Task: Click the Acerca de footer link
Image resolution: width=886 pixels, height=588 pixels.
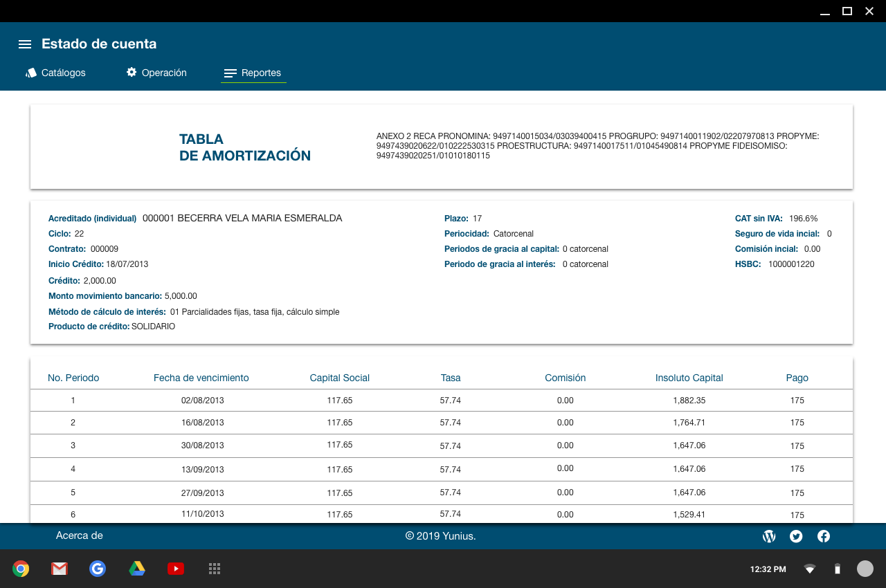Action: (x=79, y=535)
